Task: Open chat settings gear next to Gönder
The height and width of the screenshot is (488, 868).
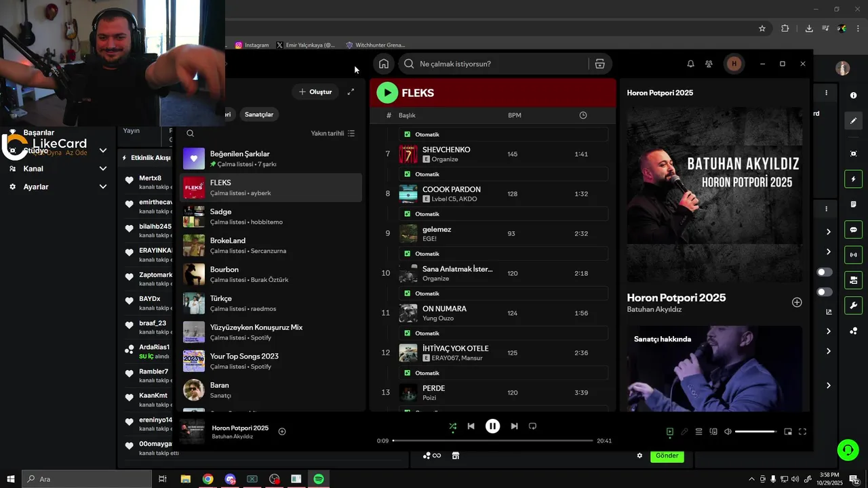Action: point(639,455)
